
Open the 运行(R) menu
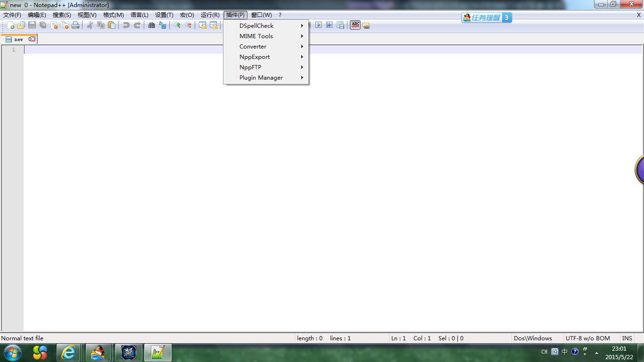[x=210, y=15]
